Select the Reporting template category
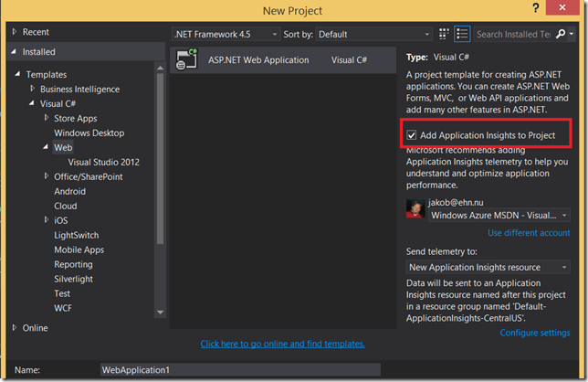Viewport: 588px width, 382px height. [73, 264]
